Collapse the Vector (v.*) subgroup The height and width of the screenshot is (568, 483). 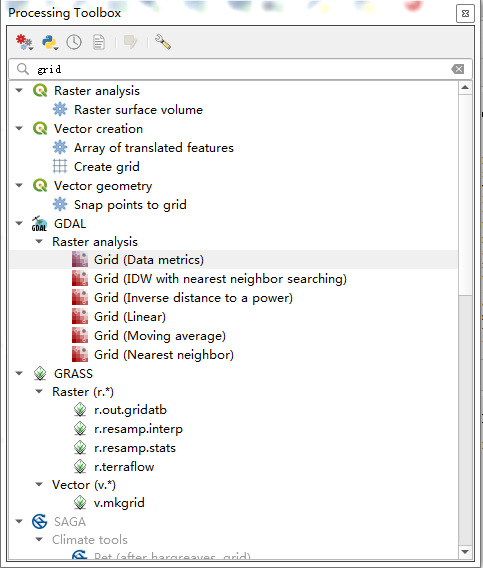tap(39, 484)
